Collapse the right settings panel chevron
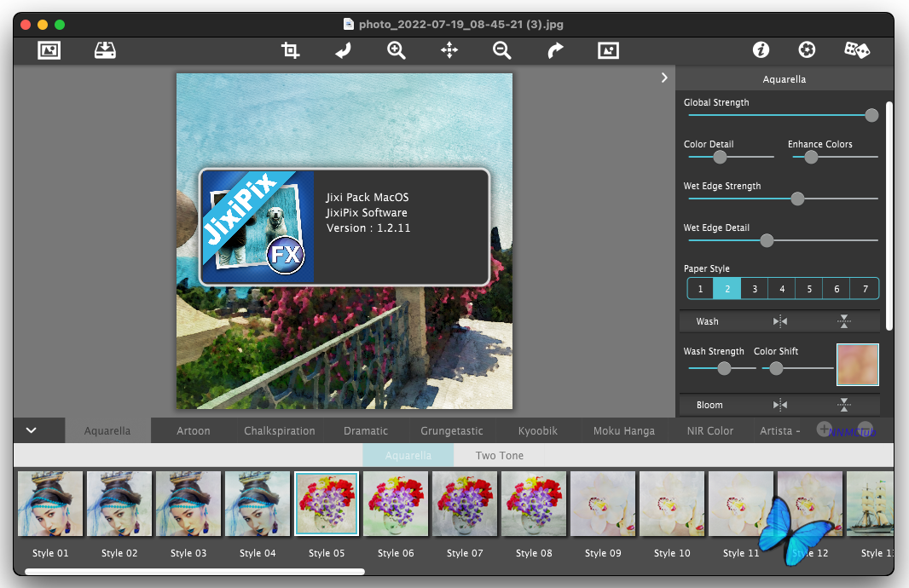Image resolution: width=909 pixels, height=588 pixels. coord(664,78)
